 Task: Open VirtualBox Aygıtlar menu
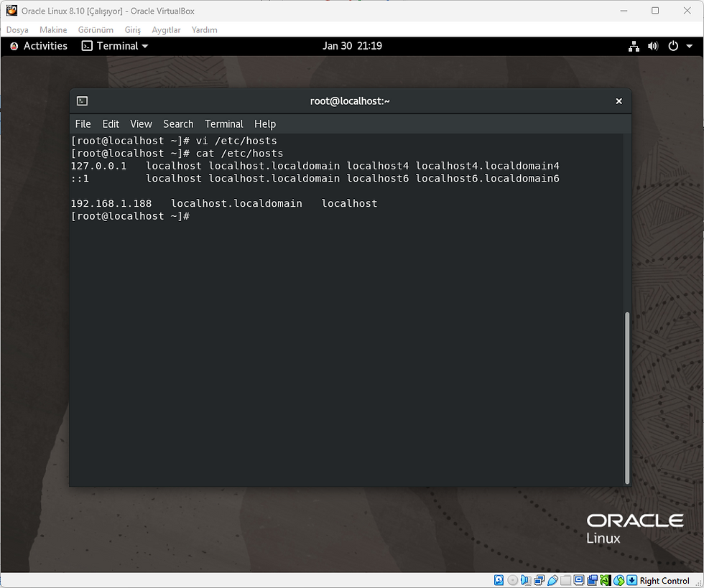(166, 29)
